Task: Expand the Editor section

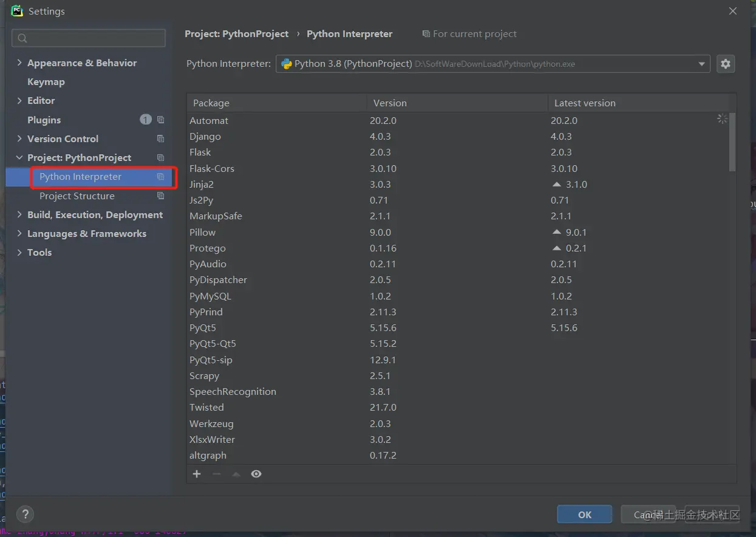Action: 19,100
